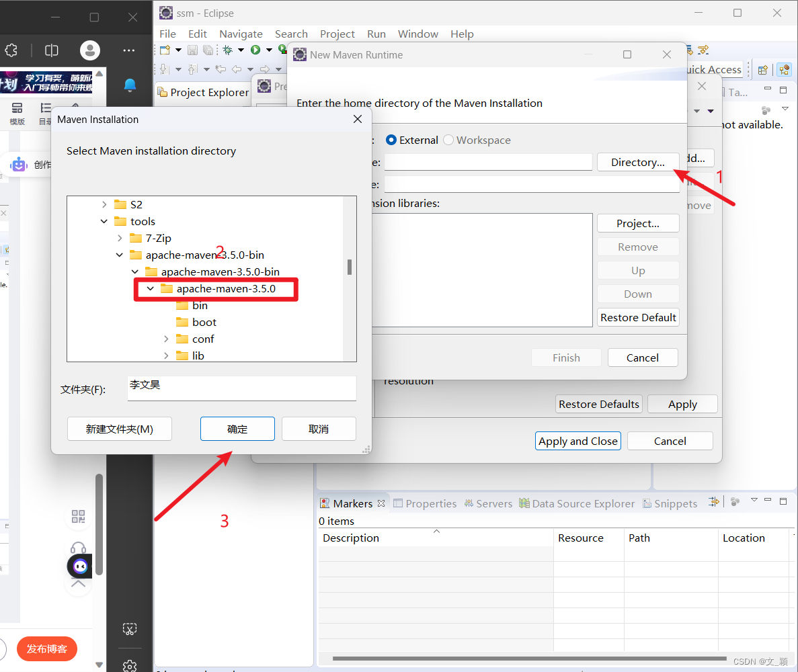Select the New wizard icon in toolbar
Screen dimensions: 798x672
pos(165,50)
